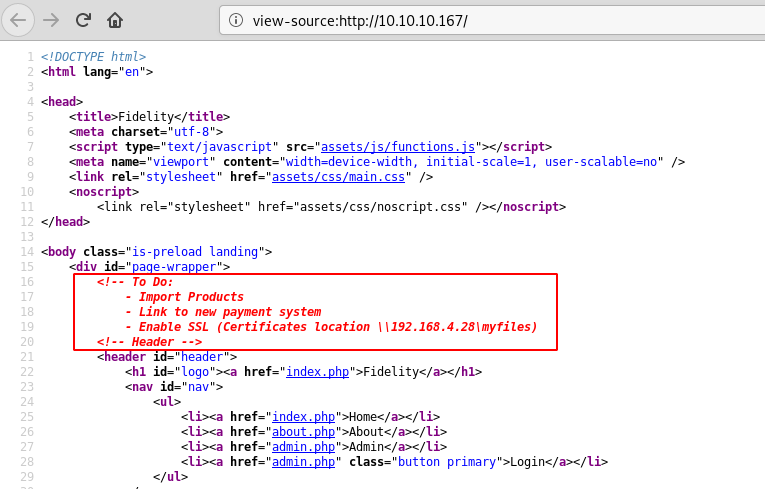Click the title text Fidelity
The image size is (765, 489).
coord(146,117)
